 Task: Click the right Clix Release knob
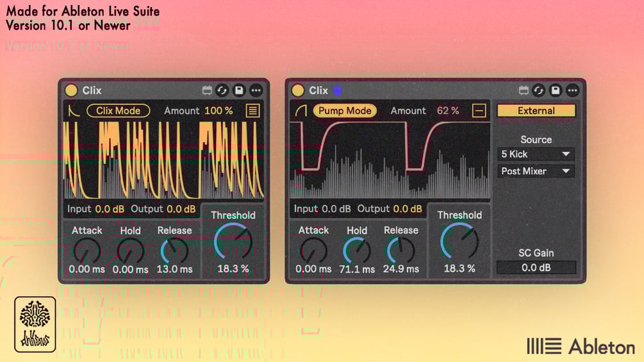[401, 251]
